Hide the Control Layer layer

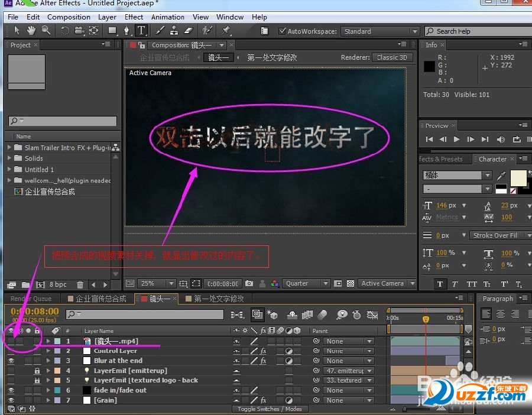click(x=11, y=351)
